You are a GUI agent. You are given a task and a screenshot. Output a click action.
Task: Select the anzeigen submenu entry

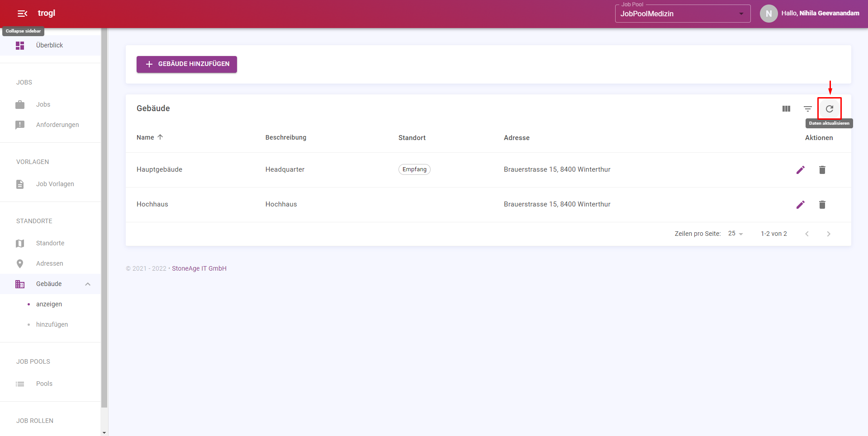coord(50,304)
